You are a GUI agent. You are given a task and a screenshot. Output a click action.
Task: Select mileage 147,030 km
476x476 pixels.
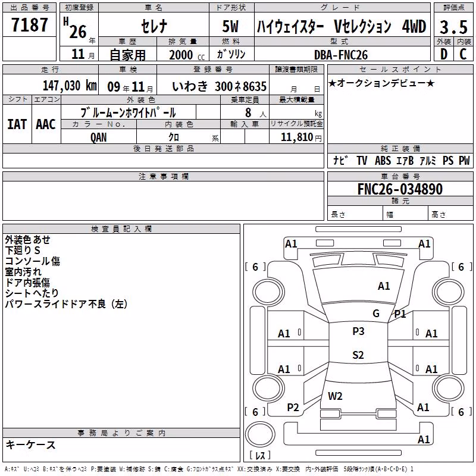point(70,86)
